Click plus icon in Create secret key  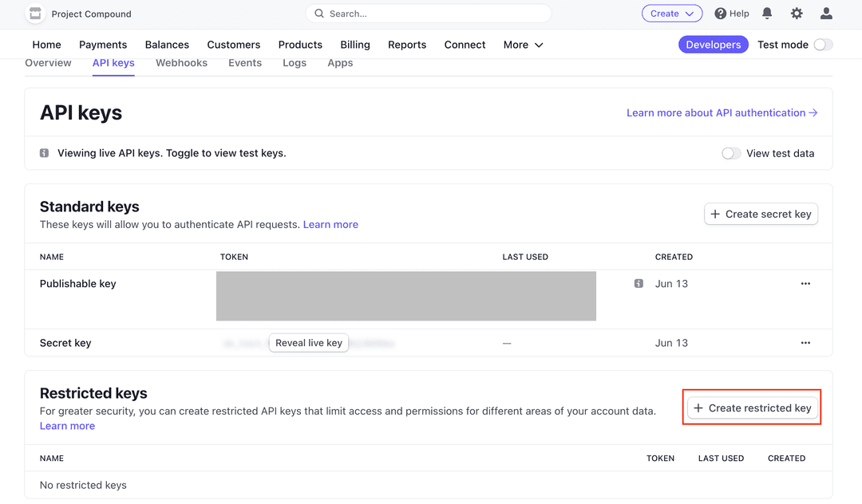click(714, 214)
